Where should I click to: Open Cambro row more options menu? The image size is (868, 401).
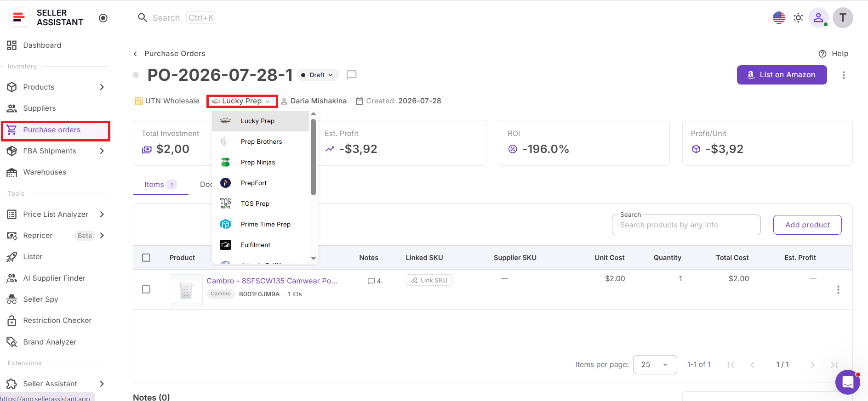[x=838, y=289]
